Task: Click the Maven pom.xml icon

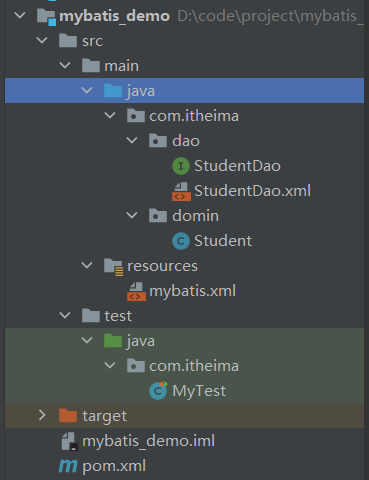Action: [x=68, y=466]
